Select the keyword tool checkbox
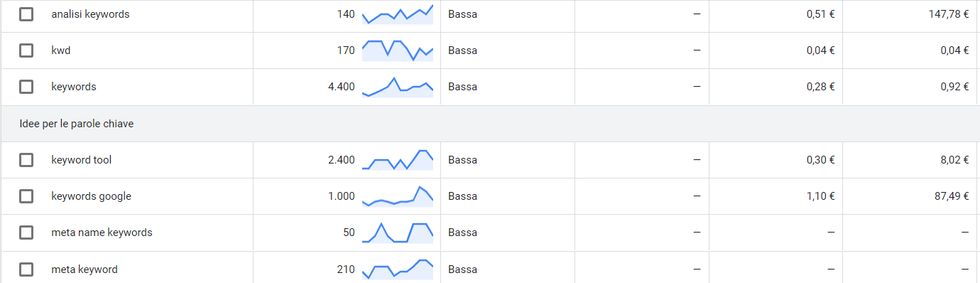This screenshot has width=980, height=283. 26,160
